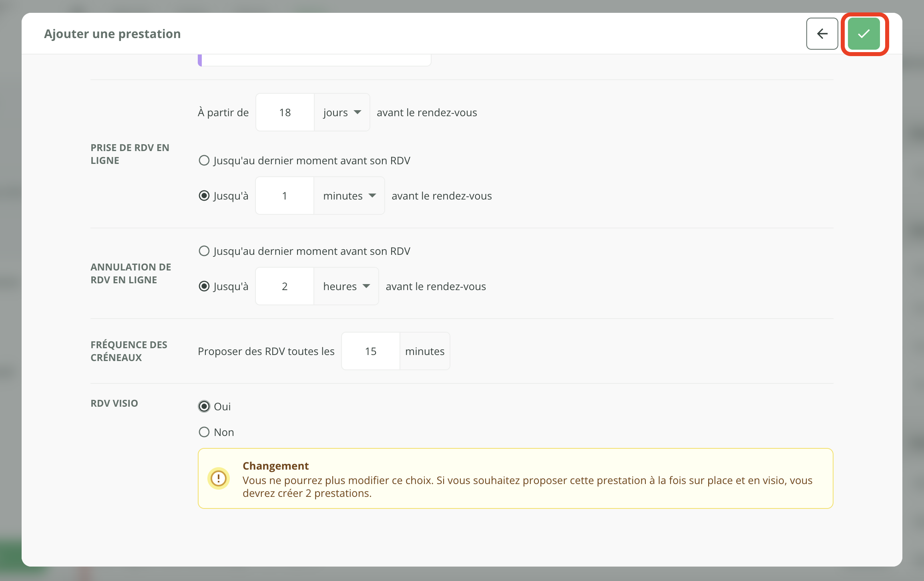Click the slot frequency '15' input field
This screenshot has height=581, width=924.
pos(371,351)
